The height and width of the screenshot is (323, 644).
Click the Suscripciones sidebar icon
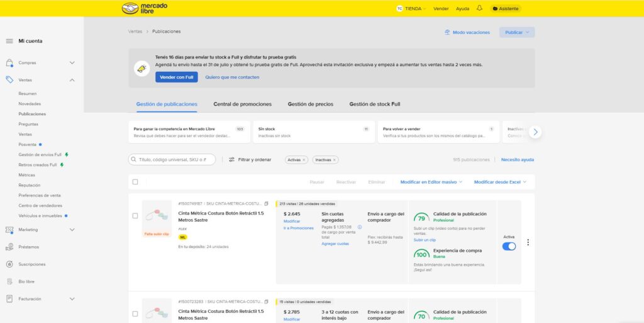9,264
